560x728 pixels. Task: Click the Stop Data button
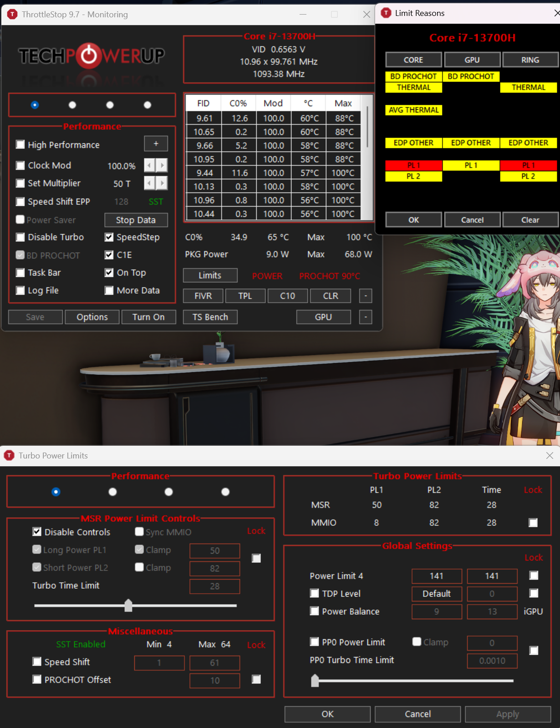tap(136, 220)
